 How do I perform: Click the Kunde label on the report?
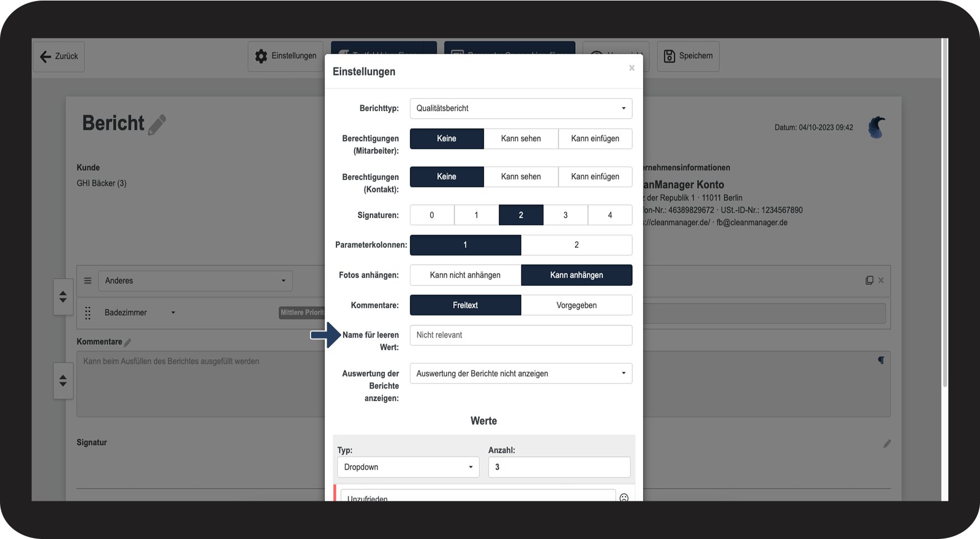click(88, 168)
